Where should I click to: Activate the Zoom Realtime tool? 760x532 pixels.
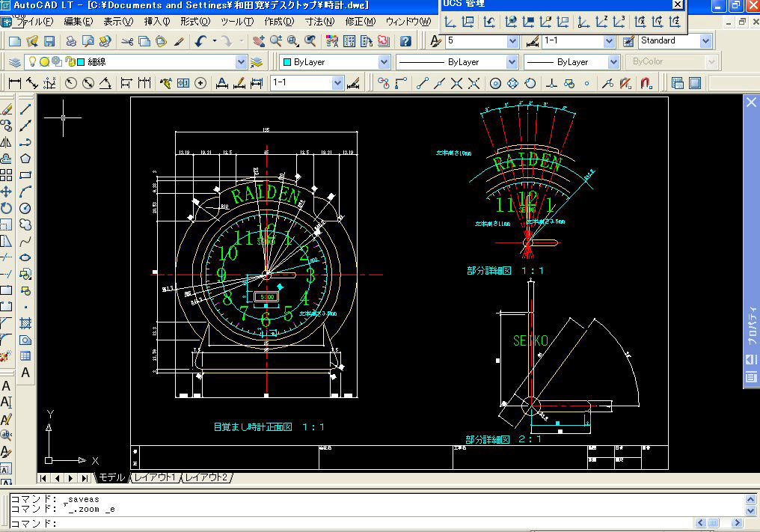point(276,41)
